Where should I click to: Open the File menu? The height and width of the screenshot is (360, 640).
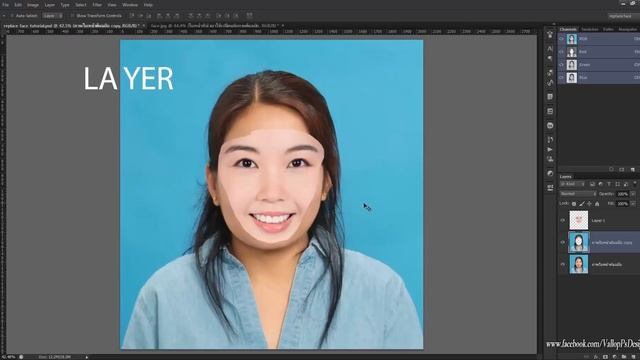6,5
